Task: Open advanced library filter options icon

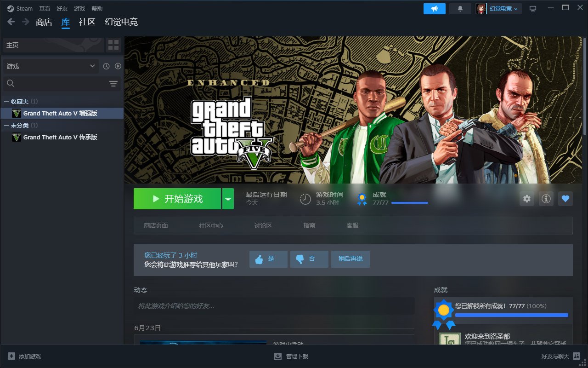Action: (113, 83)
